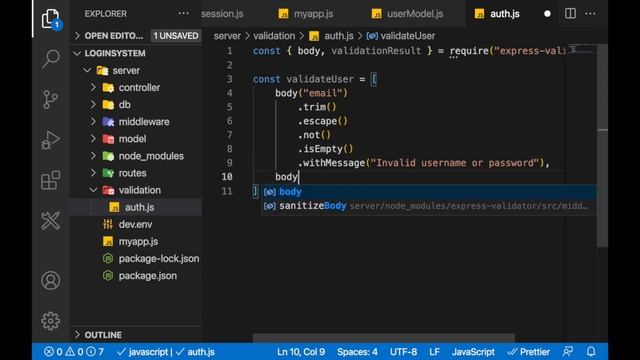Open the Explorer view in activity bar

click(x=51, y=18)
